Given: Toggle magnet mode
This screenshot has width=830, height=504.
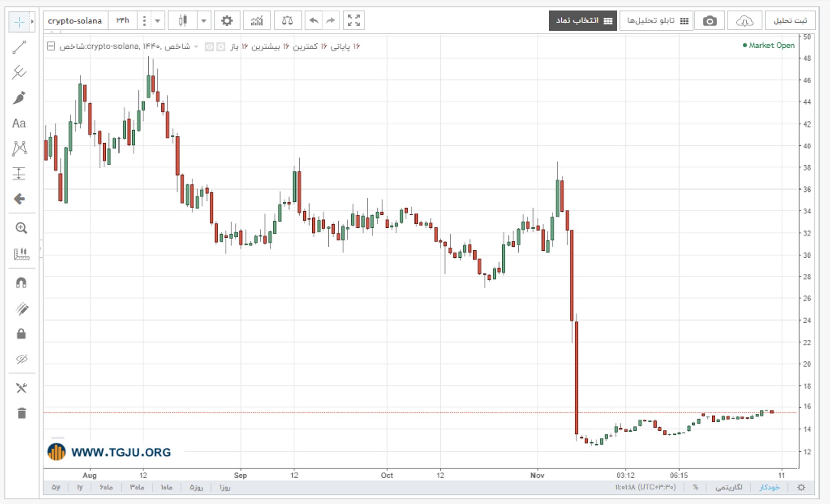Looking at the screenshot, I should pos(21,283).
